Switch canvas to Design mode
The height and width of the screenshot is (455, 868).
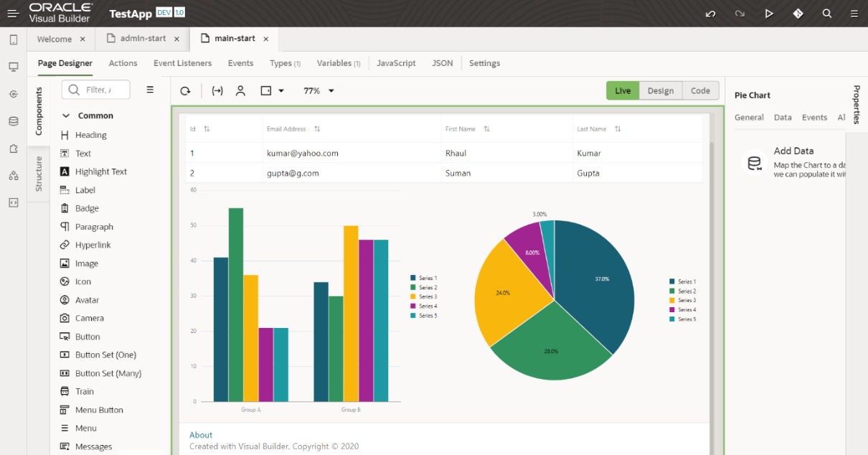[x=660, y=90]
